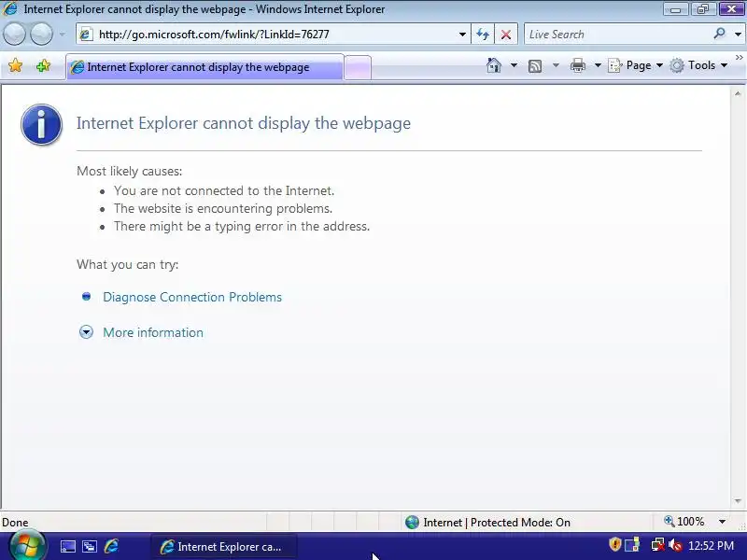Click the Internet zone globe in status bar
747x560 pixels.
coord(412,523)
